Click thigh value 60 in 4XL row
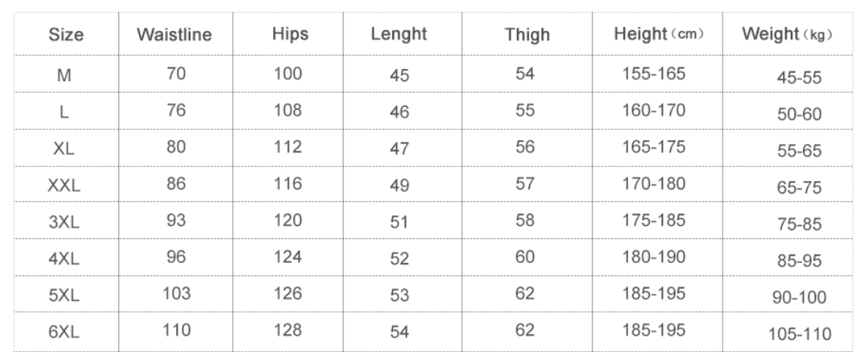This screenshot has width=868, height=352. coord(525,258)
